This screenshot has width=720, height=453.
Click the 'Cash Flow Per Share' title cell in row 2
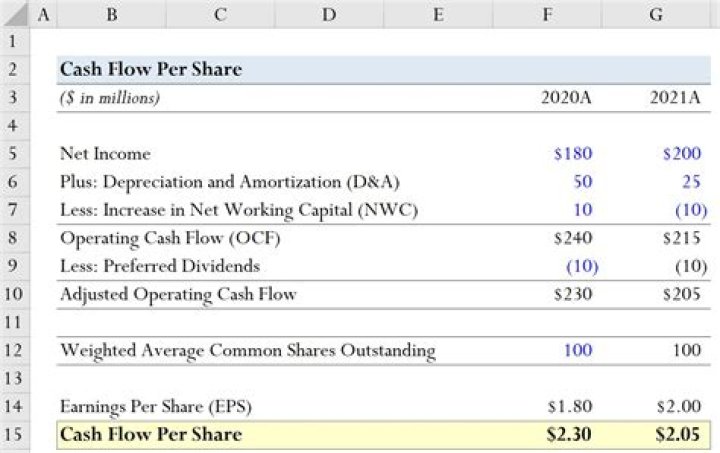point(151,69)
